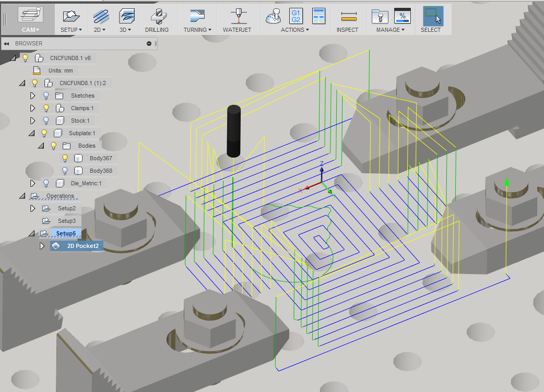Toggle visibility of CNCFUND8.1 (1):2
This screenshot has width=544, height=392.
click(34, 83)
